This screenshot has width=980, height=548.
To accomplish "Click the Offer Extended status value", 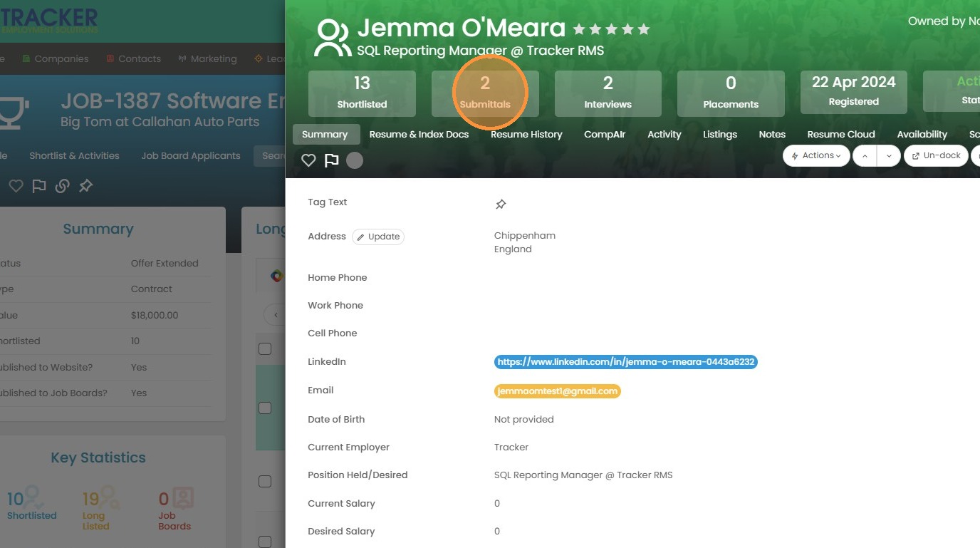I will click(x=165, y=263).
